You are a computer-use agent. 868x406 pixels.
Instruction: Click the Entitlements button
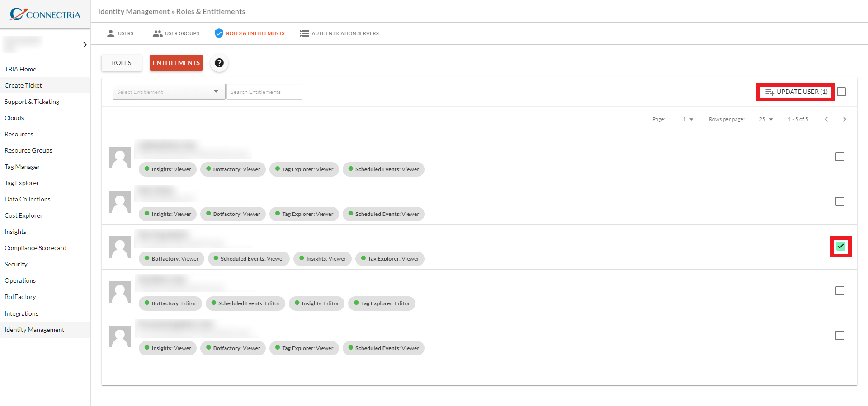(x=176, y=63)
